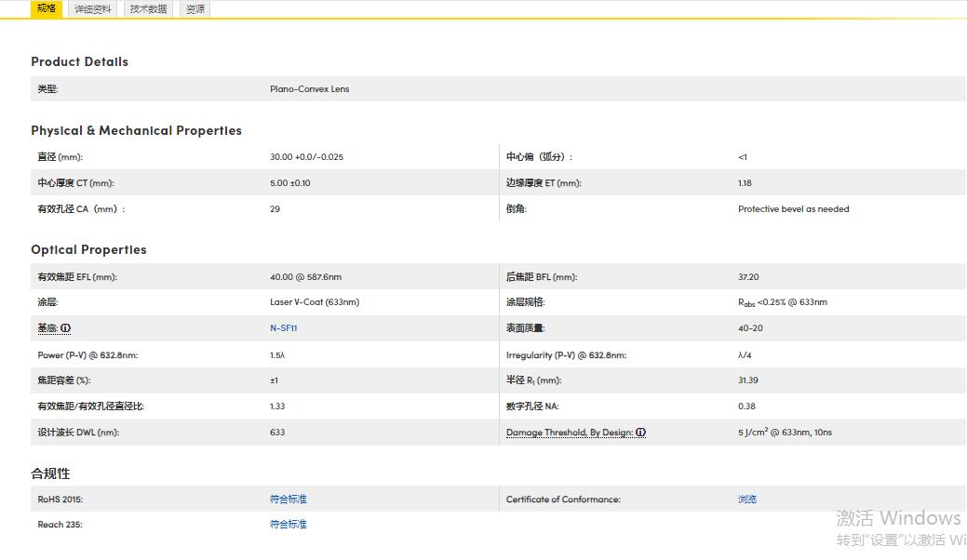967x560 pixels.
Task: Click the 基底 label text
Action: tap(47, 328)
